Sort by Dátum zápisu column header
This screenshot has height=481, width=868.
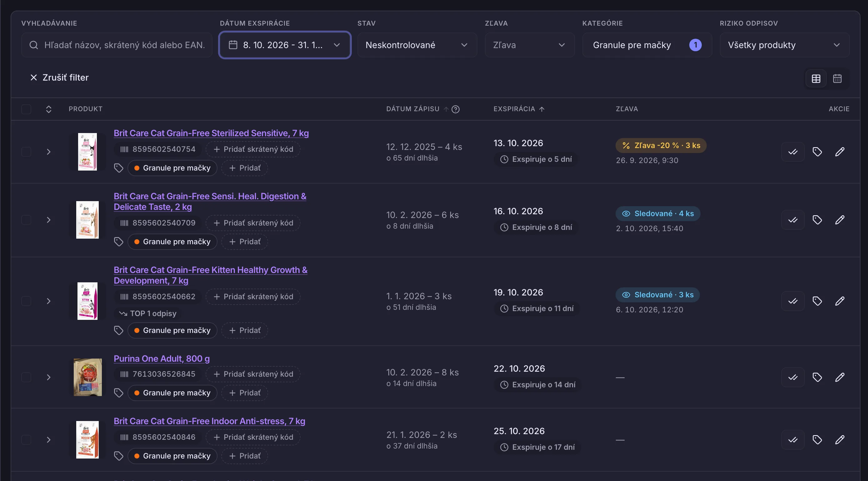(x=417, y=109)
